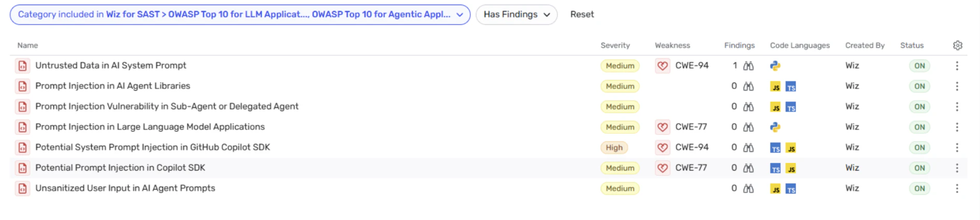Click binoculars icon on Unsanitized User Input row
The image size is (980, 220).
click(748, 189)
